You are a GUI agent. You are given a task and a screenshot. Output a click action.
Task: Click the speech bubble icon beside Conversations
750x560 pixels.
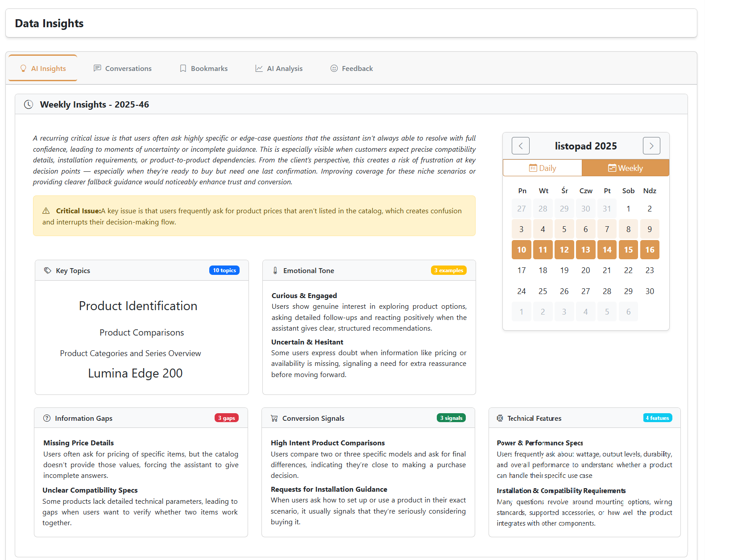[x=97, y=68]
